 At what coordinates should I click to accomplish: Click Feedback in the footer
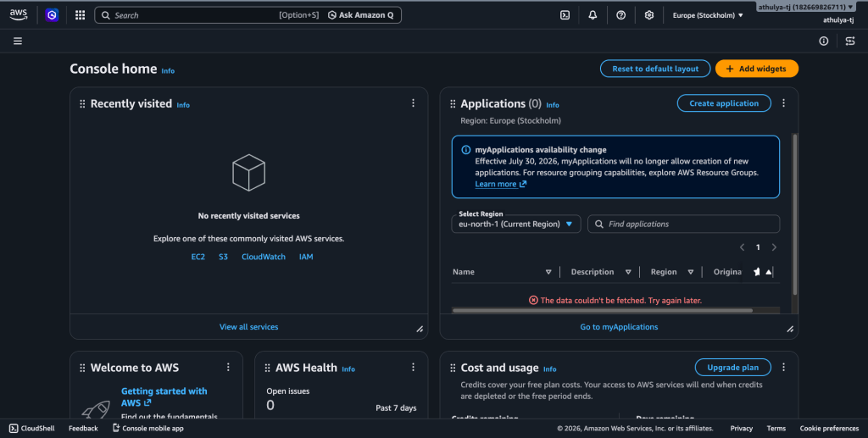pyautogui.click(x=83, y=428)
